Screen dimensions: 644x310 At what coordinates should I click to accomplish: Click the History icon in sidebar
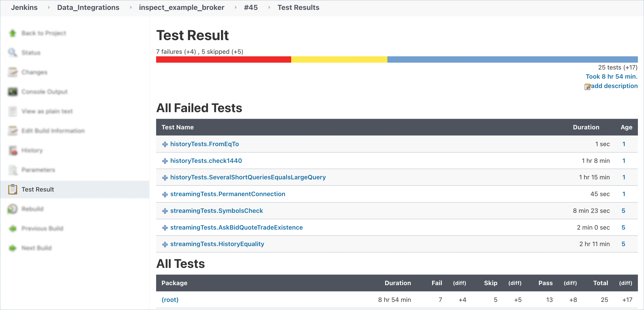point(13,150)
